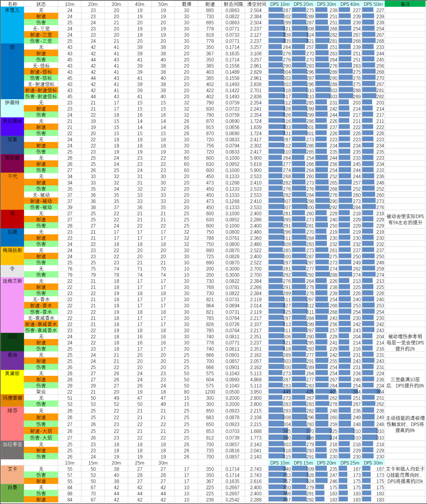Select the 射速 column header
427x504 pixels.
(x=210, y=4)
